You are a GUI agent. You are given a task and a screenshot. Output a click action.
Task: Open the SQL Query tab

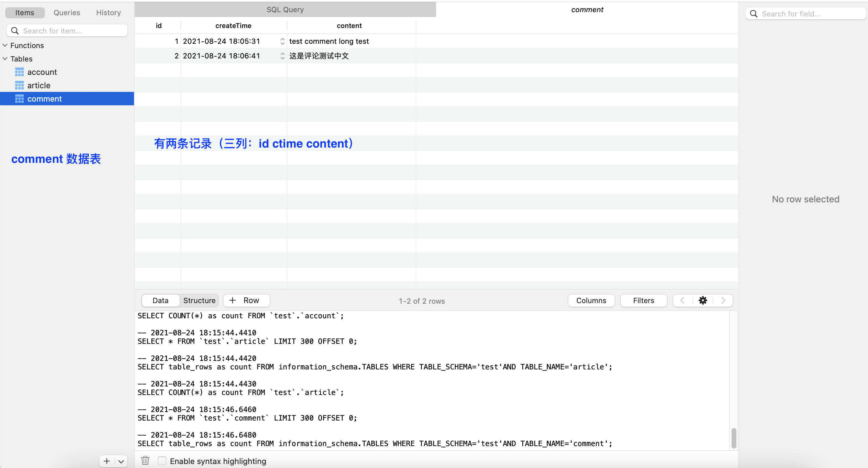285,9
